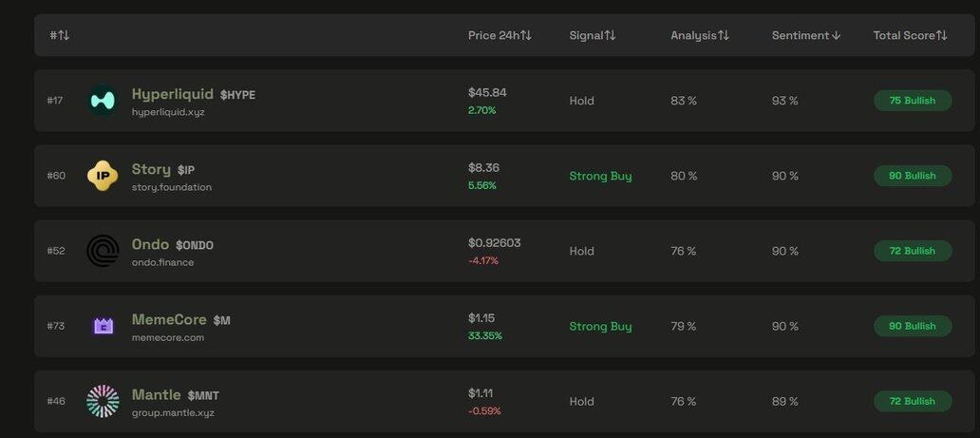Sort by Price 24h column
980x438 pixels.
pos(499,35)
